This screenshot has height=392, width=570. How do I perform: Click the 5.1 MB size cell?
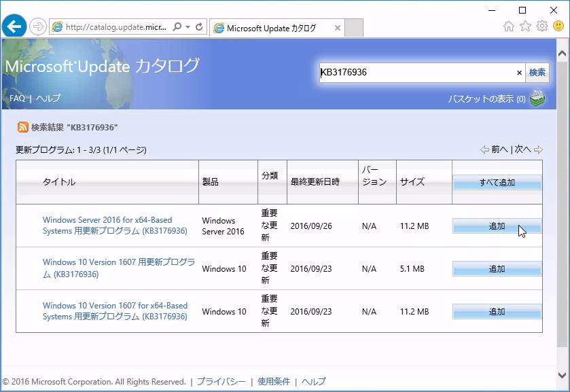coord(412,269)
